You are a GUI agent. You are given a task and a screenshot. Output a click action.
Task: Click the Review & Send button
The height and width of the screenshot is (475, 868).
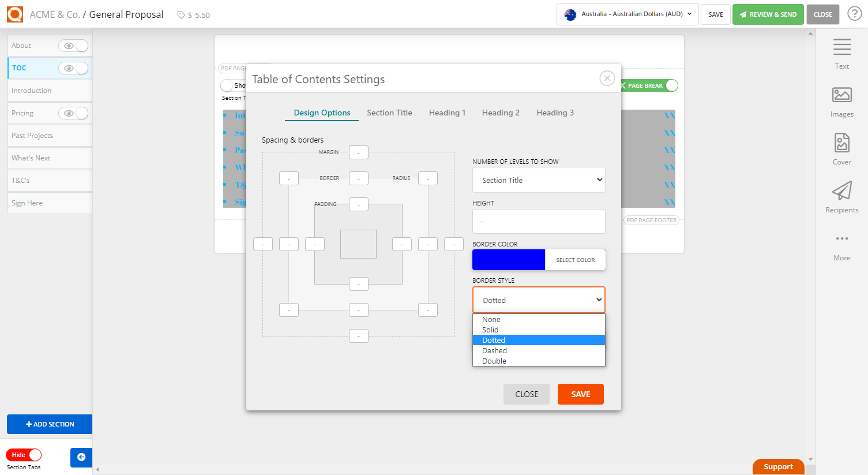[768, 14]
